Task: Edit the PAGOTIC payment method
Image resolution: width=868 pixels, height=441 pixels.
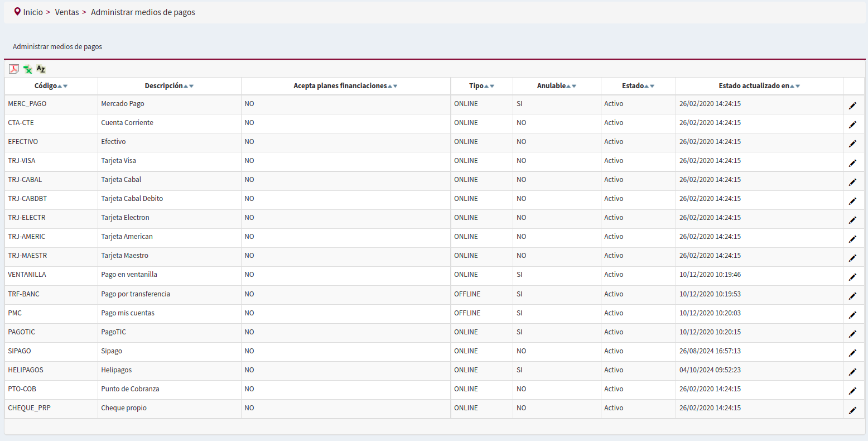Action: 852,334
